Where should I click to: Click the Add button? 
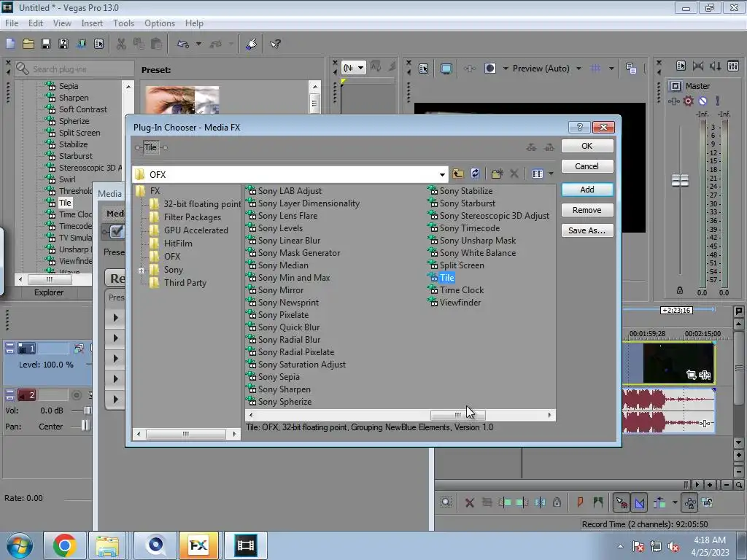[x=587, y=190]
